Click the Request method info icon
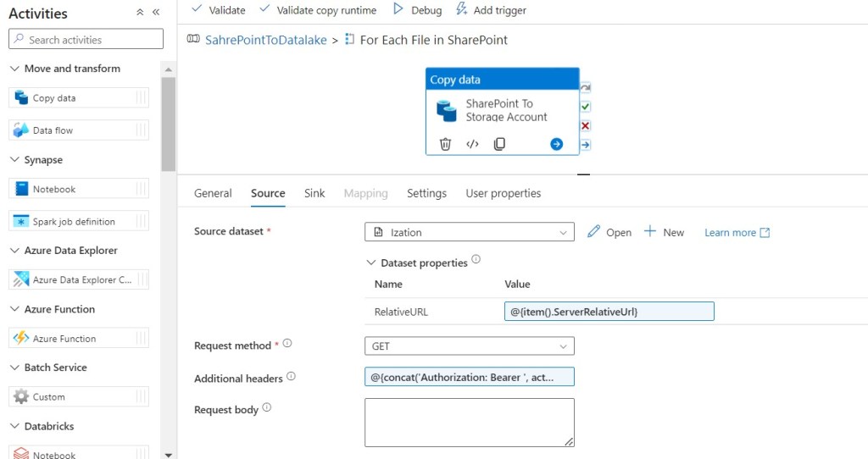Viewport: 868px width, 459px height. (x=287, y=344)
